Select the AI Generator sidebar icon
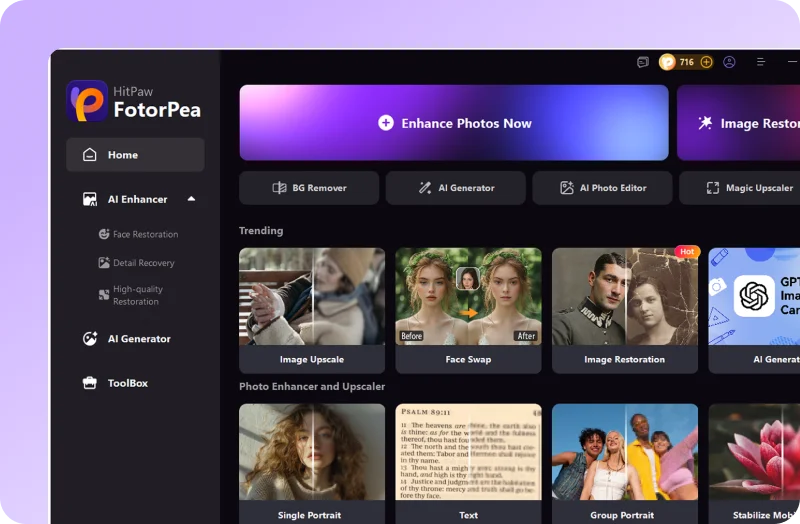This screenshot has height=524, width=800. pyautogui.click(x=90, y=339)
